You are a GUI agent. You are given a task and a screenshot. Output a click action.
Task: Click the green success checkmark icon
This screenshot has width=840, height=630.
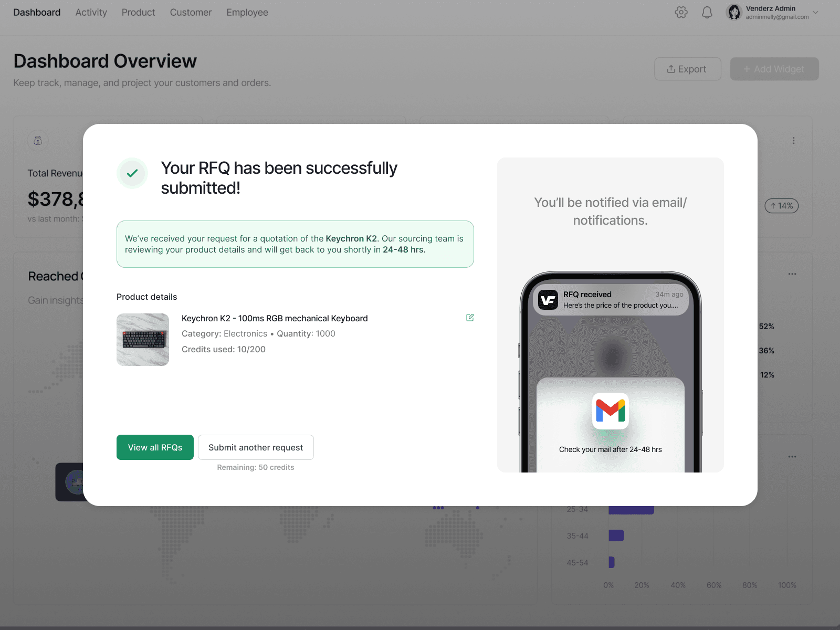[132, 173]
